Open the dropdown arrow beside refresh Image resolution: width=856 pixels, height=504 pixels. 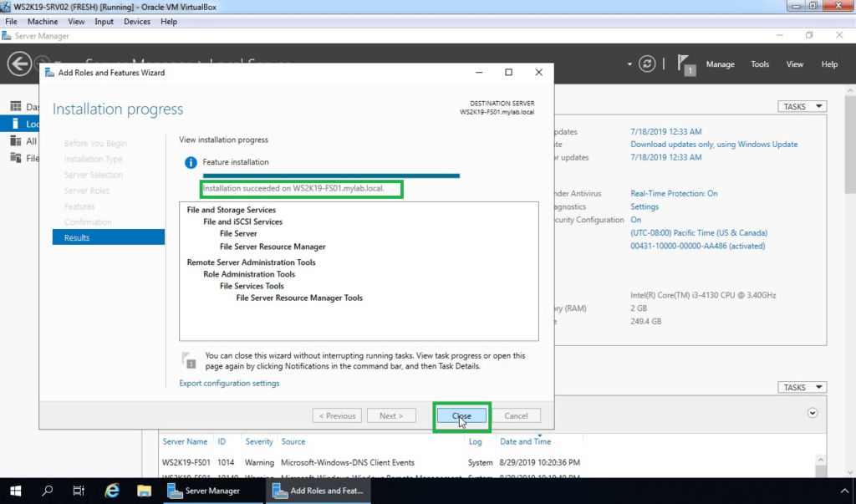[629, 64]
